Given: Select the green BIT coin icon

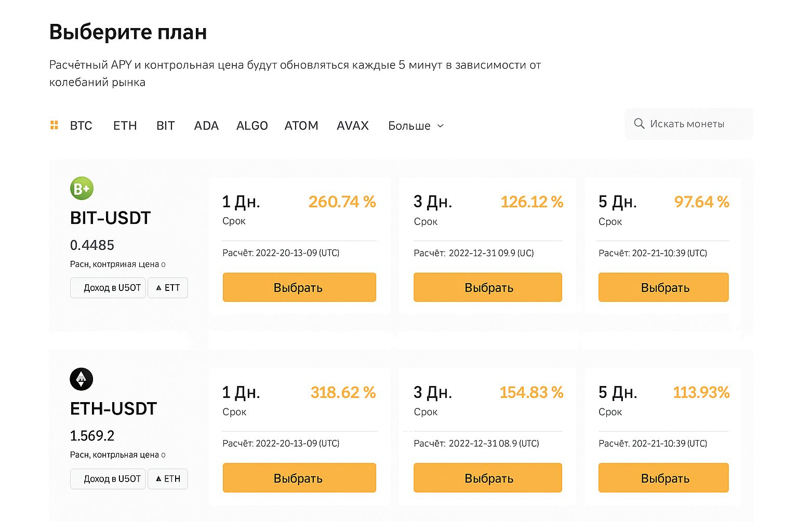Looking at the screenshot, I should click(x=81, y=189).
